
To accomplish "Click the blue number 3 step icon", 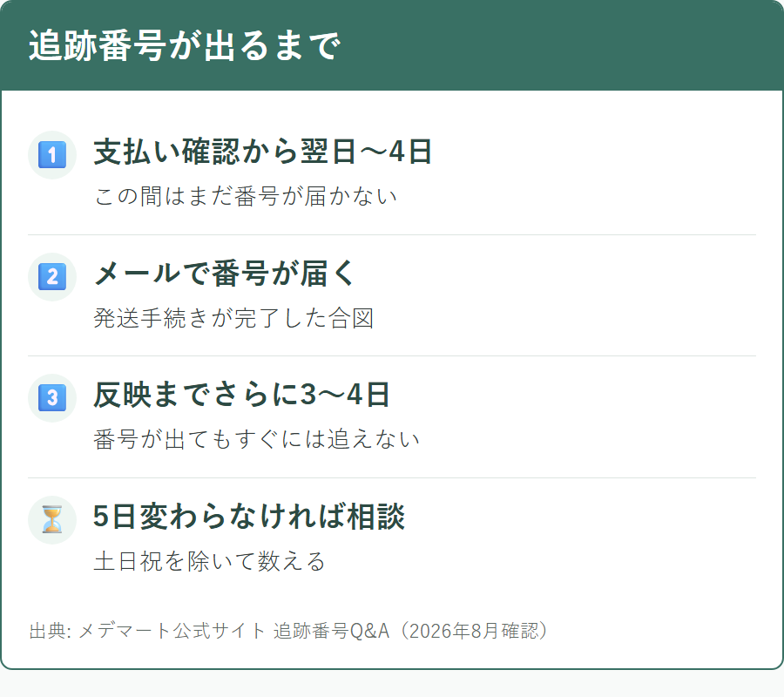I will pyautogui.click(x=52, y=398).
